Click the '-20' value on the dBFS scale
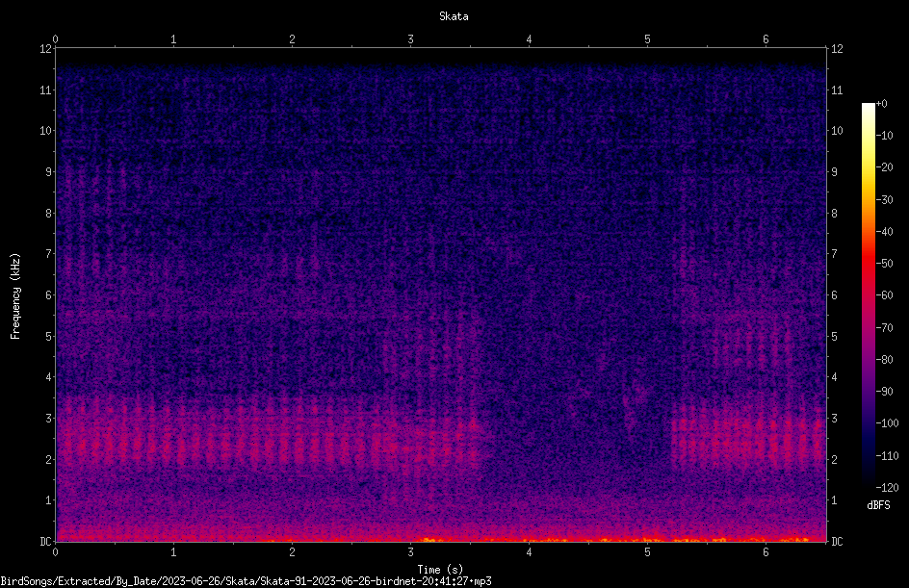Image resolution: width=909 pixels, height=588 pixels. coord(884,166)
